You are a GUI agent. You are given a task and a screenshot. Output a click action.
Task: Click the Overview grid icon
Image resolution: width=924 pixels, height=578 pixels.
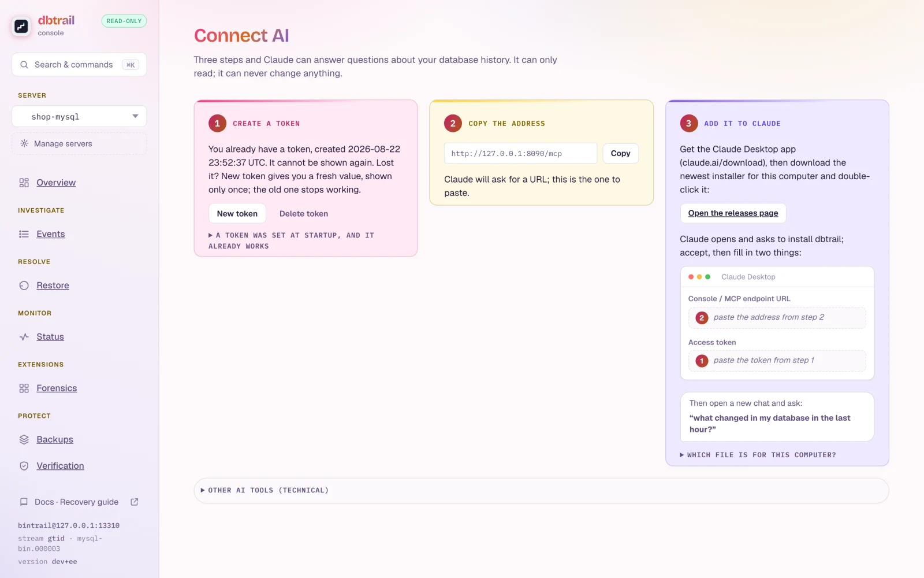(x=24, y=183)
